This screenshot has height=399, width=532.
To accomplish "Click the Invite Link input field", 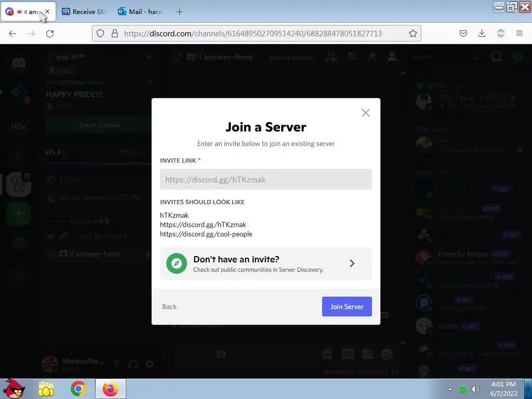I will (265, 179).
